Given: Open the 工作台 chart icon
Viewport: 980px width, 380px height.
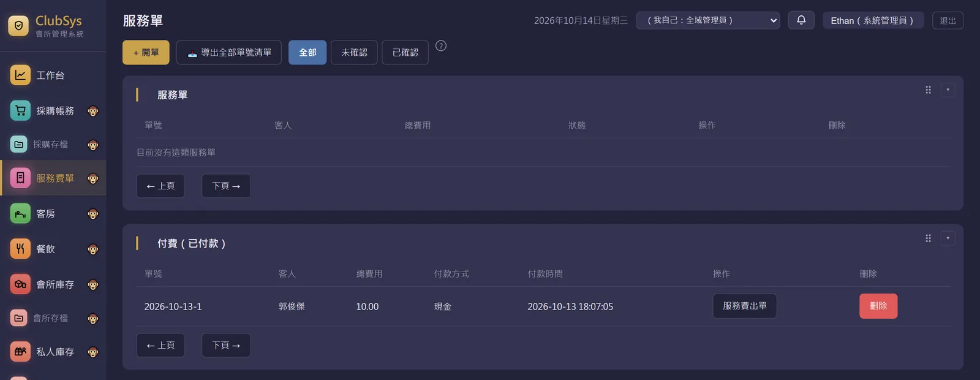Looking at the screenshot, I should [20, 75].
